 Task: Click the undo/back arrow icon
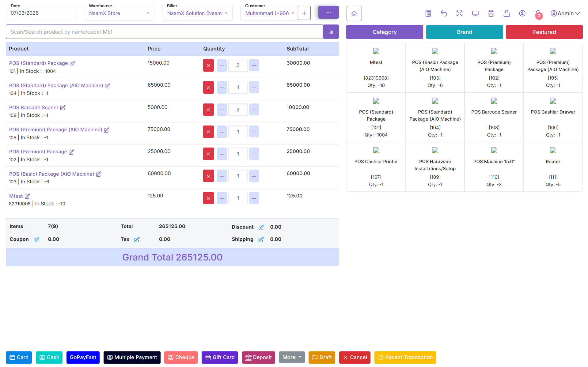coord(444,13)
